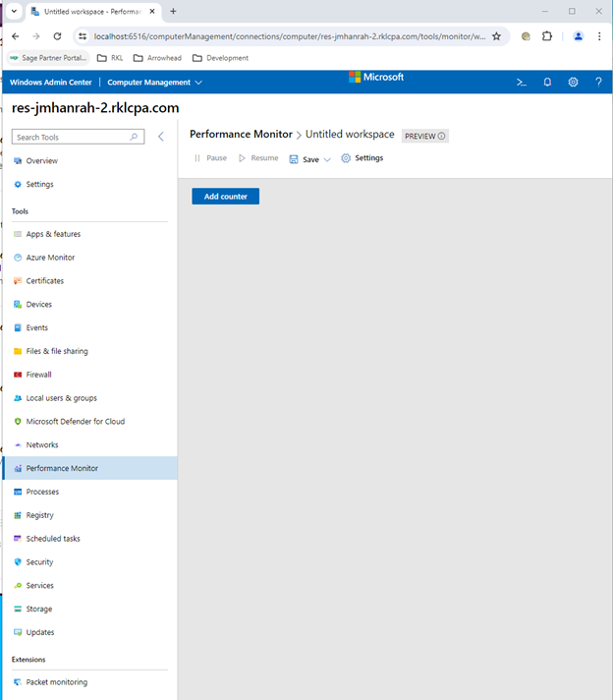
Task: Open Updates tool
Action: pyautogui.click(x=90, y=632)
